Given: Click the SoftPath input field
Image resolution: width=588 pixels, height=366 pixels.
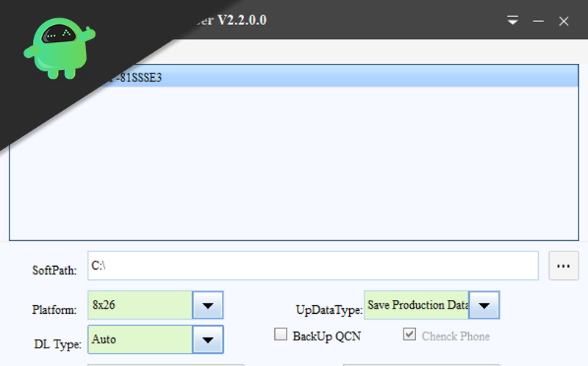Looking at the screenshot, I should tap(313, 265).
